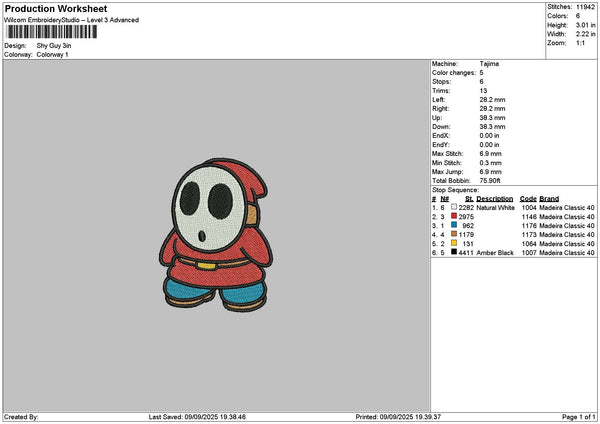The image size is (600, 424).
Task: Click the red thread swatch code 1146
Action: 454,216
